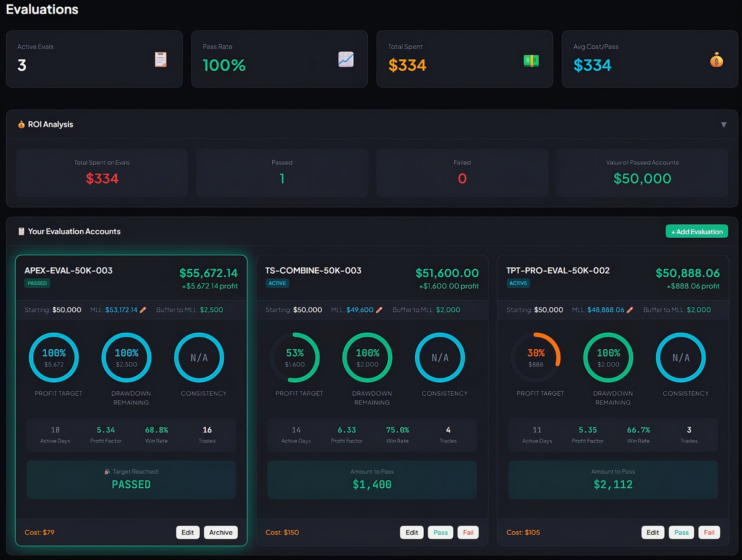Edit the TPT-PRO-EVAL-50K-002 account
Screen dimensions: 742x560
tap(652, 533)
